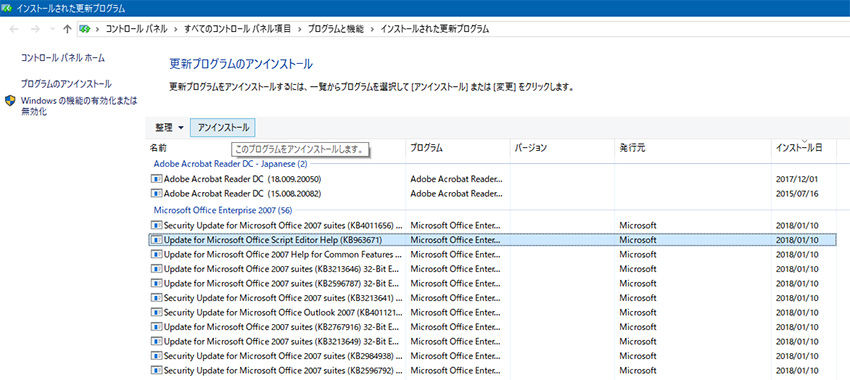This screenshot has height=380, width=850.
Task: Expand chevron after コントロール パネル breadcrumb
Action: (x=175, y=29)
